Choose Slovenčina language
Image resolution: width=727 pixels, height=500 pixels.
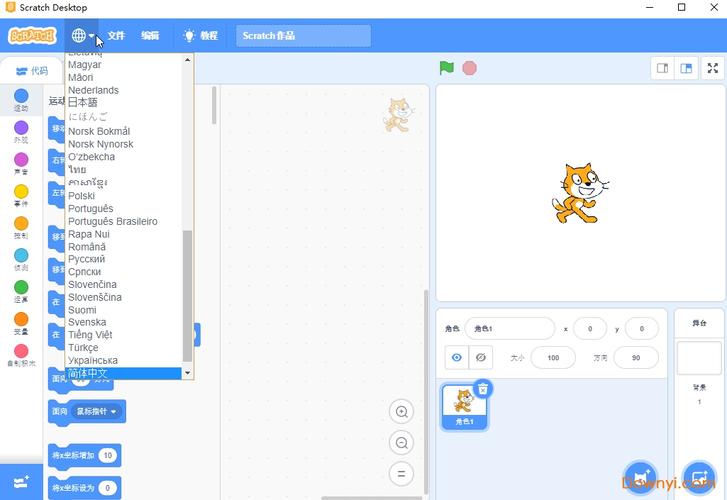123,284
